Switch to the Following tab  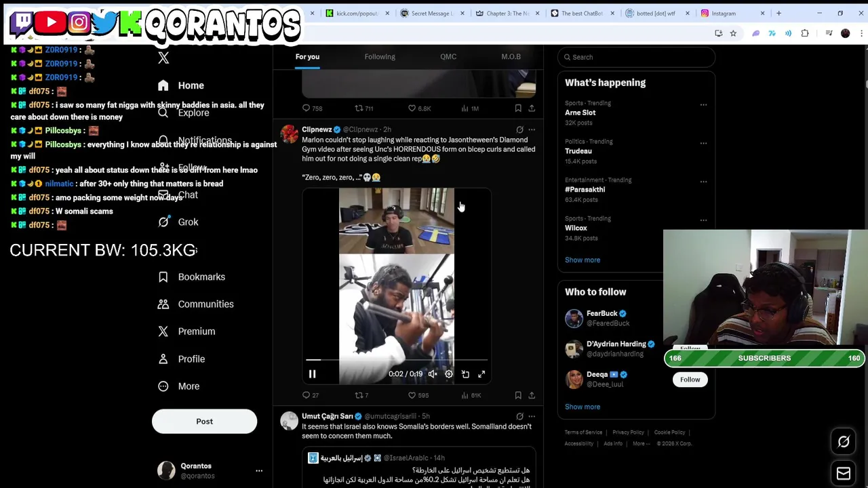tap(380, 57)
